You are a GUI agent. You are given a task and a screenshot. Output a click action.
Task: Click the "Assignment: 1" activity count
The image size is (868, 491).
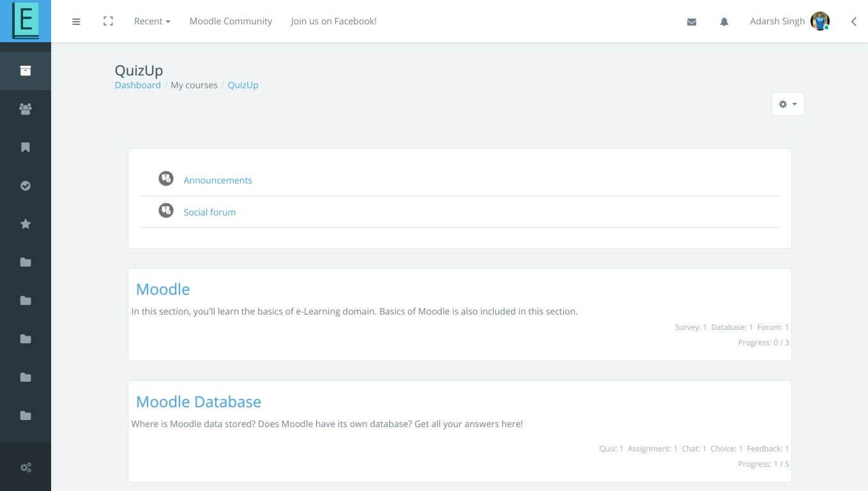653,449
